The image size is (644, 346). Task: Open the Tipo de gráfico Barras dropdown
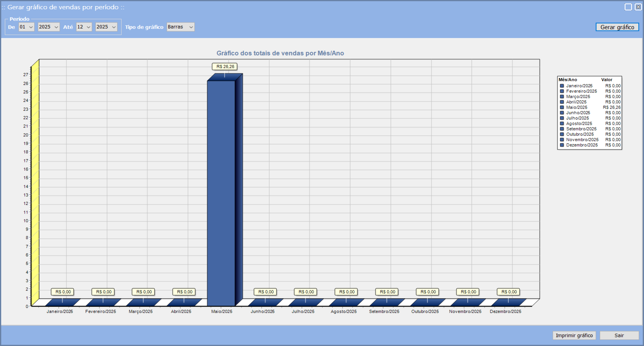click(180, 27)
